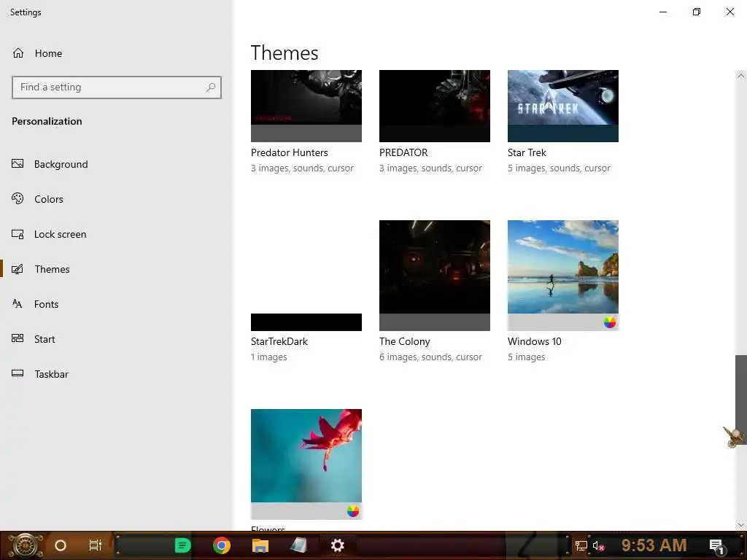Click the Star Trek theme name
Image resolution: width=747 pixels, height=560 pixels.
tap(527, 153)
